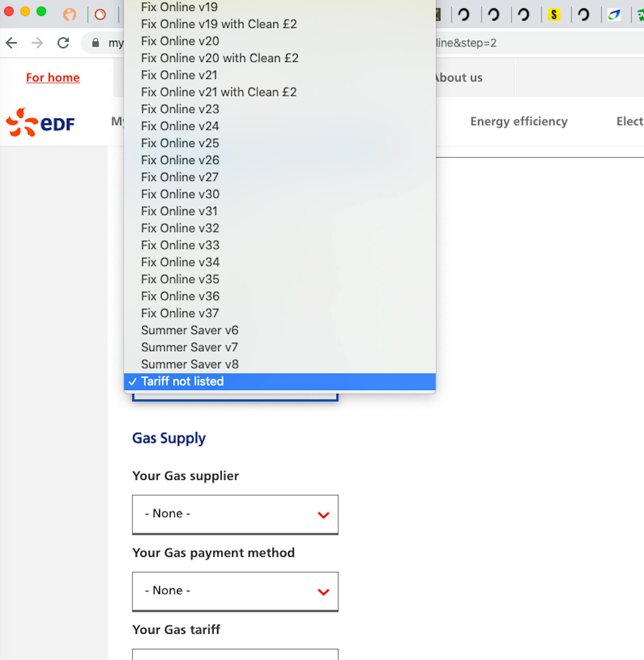Switch to the red circle browser tab

(100, 14)
